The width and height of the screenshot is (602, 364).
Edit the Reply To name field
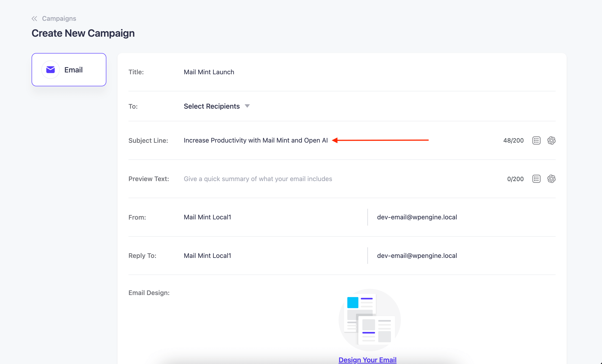[x=207, y=256]
